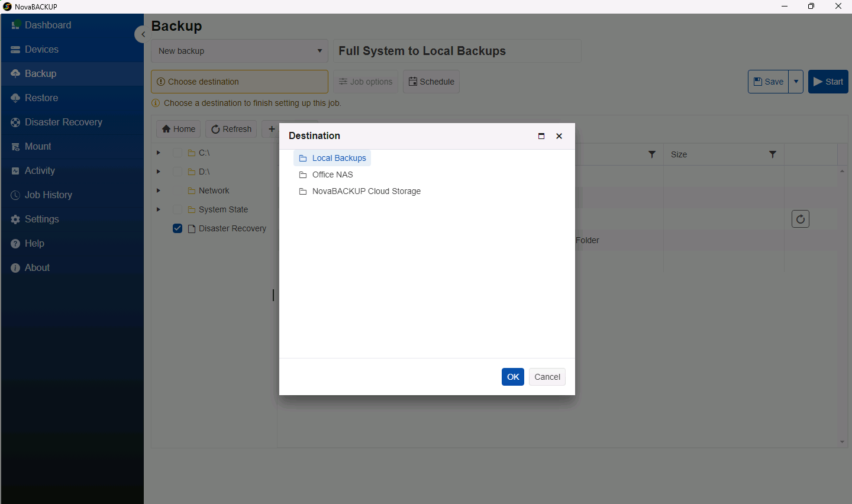Go to Devices section
This screenshot has width=852, height=504.
click(72, 49)
